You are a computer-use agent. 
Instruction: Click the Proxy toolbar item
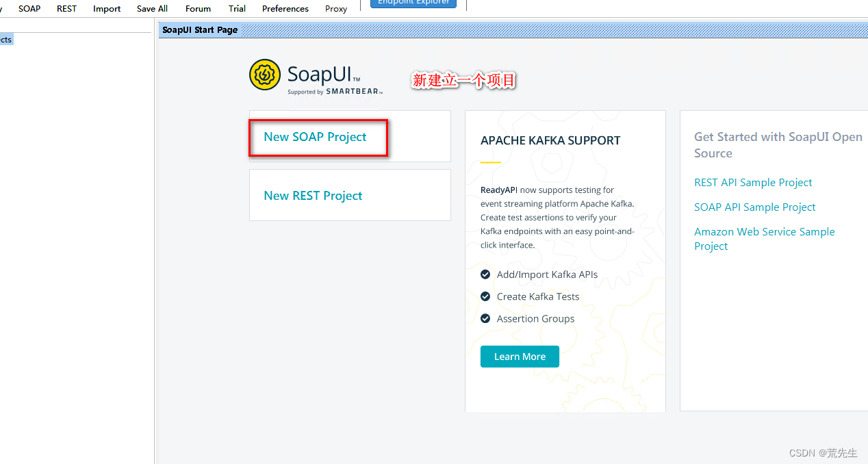(x=336, y=8)
